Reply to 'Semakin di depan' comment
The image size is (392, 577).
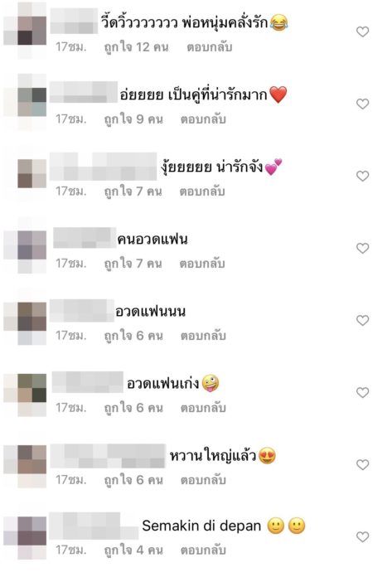pos(203,550)
